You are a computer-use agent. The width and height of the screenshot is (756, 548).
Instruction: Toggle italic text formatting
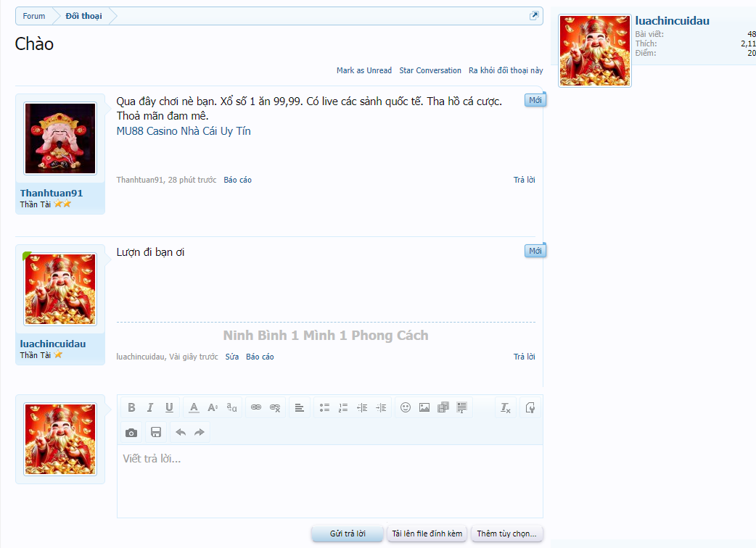pos(150,407)
